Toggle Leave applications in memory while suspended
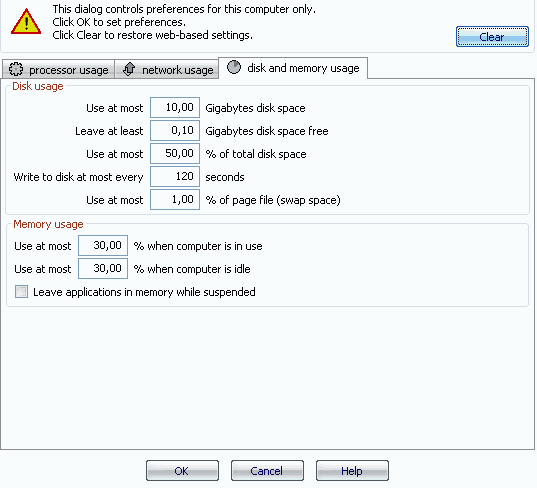Viewport: 537px width, 488px height. [21, 292]
